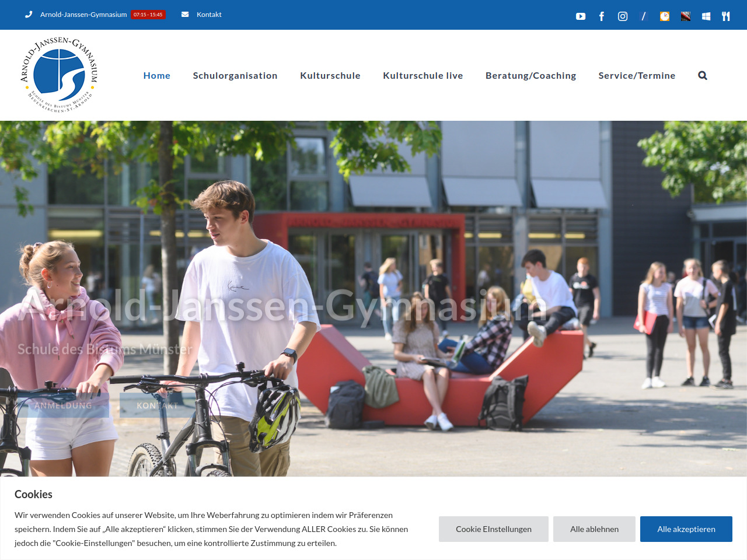Open the Instagram profile icon
The image size is (747, 560).
click(x=623, y=16)
